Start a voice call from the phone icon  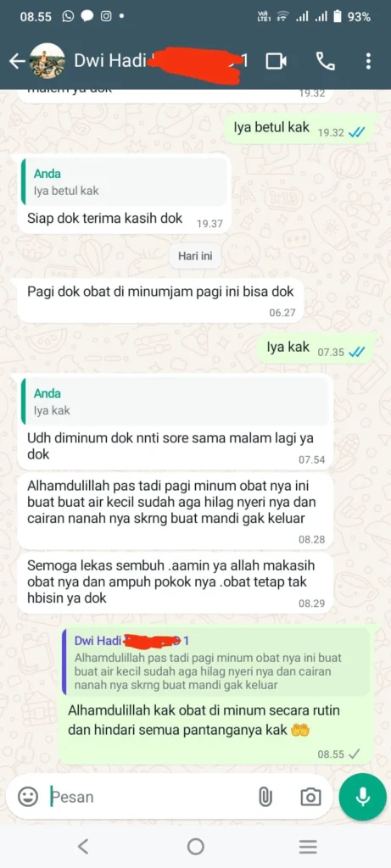(x=325, y=61)
